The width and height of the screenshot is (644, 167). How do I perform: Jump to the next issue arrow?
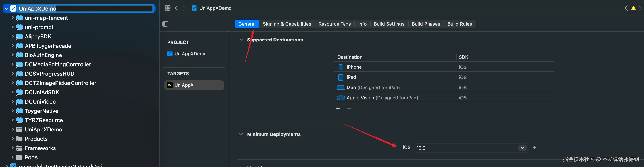coord(640,8)
